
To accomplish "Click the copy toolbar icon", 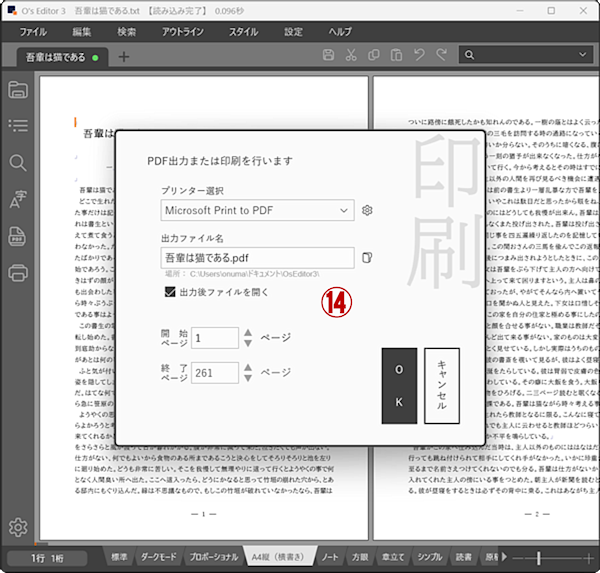I will coord(373,55).
